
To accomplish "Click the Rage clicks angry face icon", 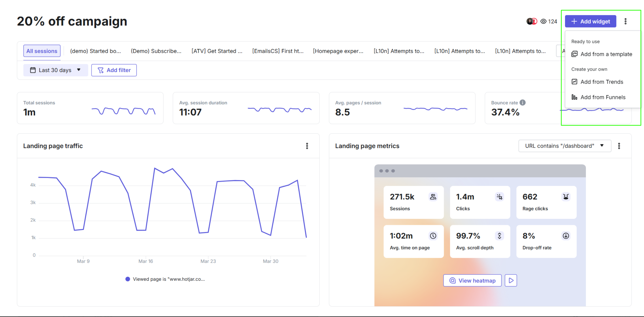I will (x=566, y=197).
